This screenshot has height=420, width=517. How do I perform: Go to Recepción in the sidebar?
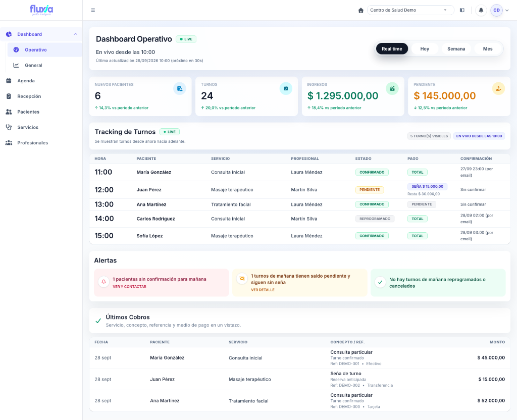pos(41,96)
